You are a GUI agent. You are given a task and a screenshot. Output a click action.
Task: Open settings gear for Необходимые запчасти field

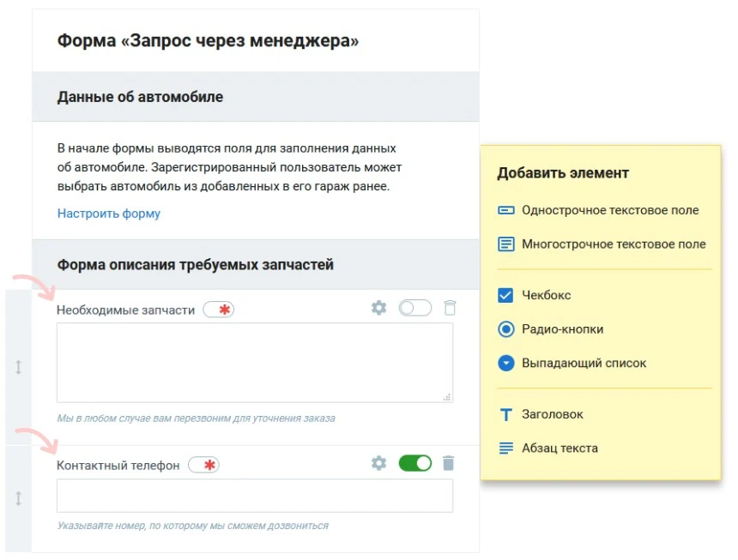click(378, 308)
